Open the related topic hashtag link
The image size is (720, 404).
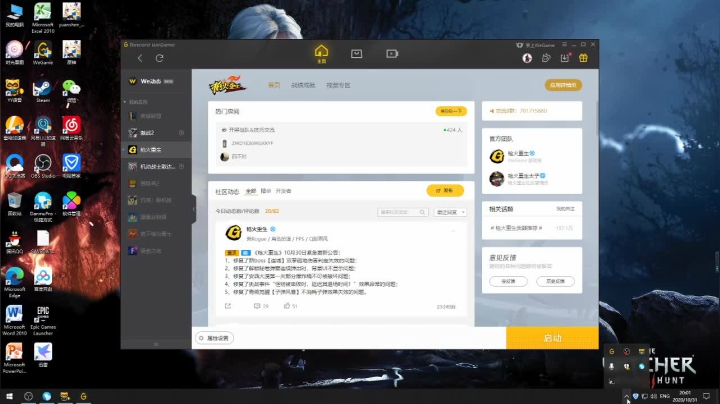[x=516, y=228]
